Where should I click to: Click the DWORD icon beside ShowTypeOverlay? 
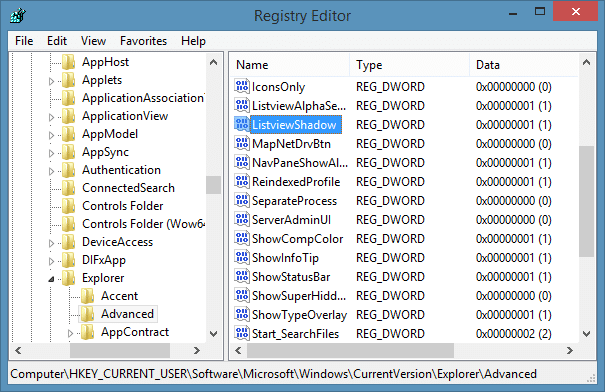[x=242, y=314]
